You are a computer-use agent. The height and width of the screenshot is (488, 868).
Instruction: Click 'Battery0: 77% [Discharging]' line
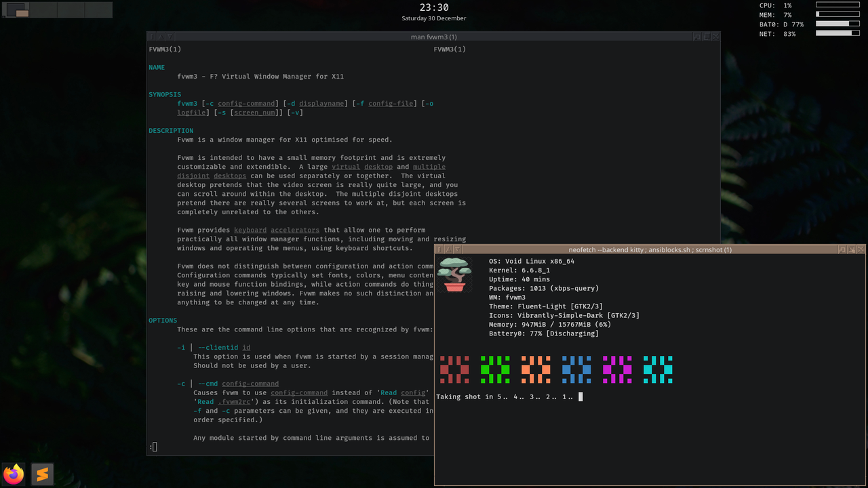tap(544, 333)
